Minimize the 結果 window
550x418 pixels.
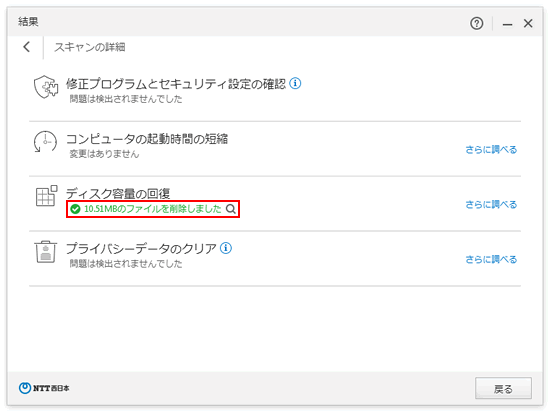[x=507, y=24]
